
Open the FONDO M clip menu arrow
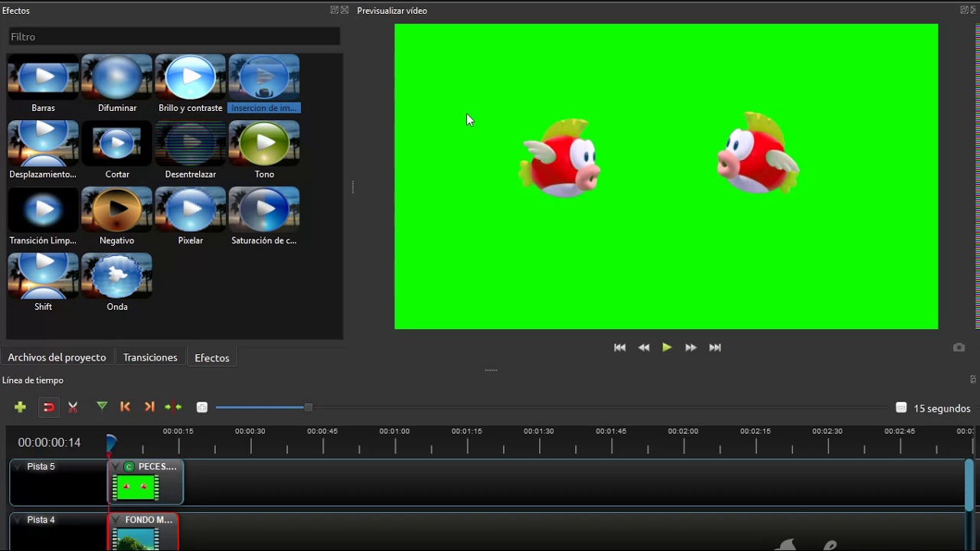click(x=116, y=520)
